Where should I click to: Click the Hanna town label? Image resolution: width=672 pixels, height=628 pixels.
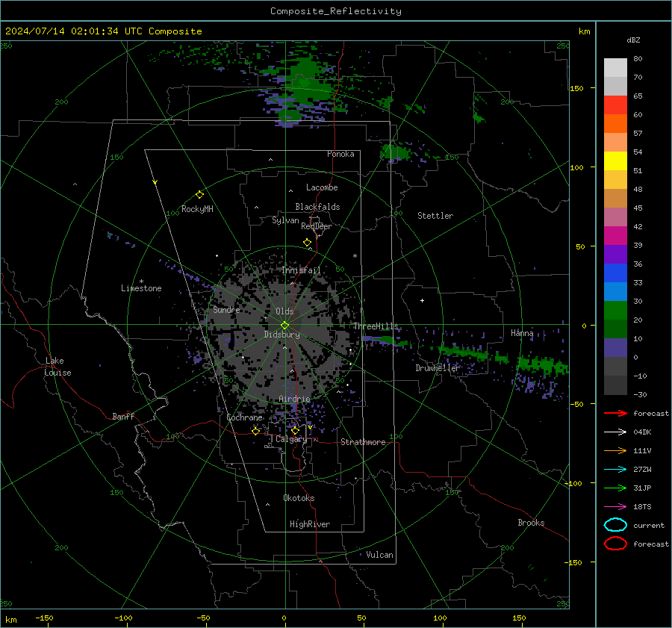[522, 333]
